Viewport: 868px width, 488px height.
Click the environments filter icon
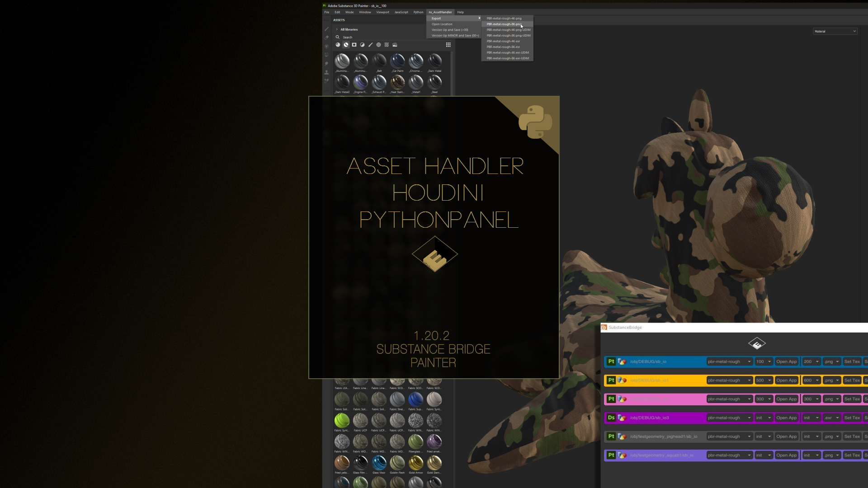click(395, 45)
